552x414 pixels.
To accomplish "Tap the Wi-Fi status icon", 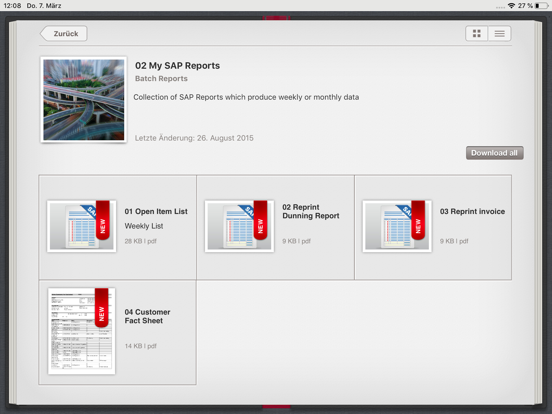I will click(x=511, y=6).
